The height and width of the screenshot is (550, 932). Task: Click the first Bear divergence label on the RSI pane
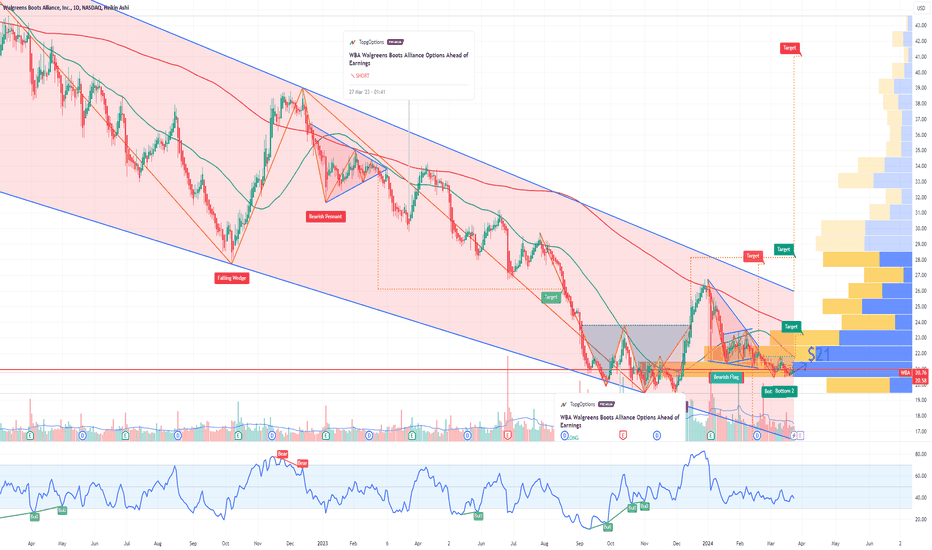(282, 454)
